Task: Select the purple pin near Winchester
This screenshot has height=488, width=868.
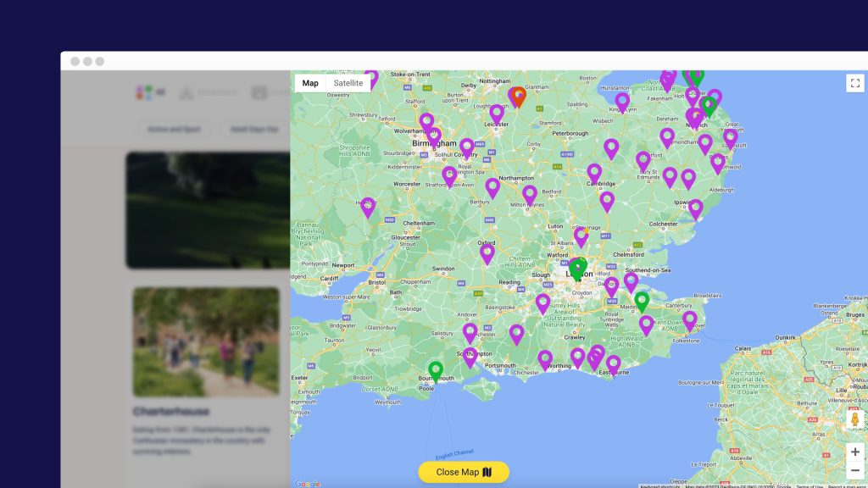Action: (470, 333)
